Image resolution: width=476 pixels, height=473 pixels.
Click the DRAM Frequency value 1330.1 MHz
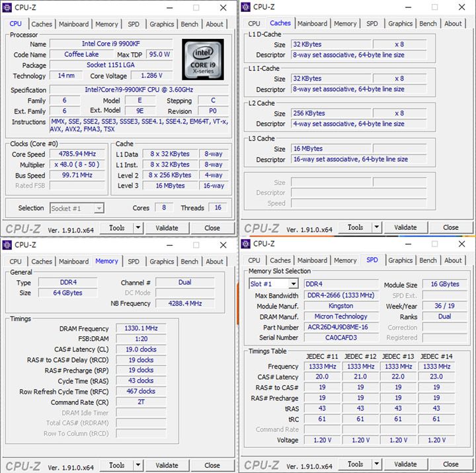click(x=141, y=328)
